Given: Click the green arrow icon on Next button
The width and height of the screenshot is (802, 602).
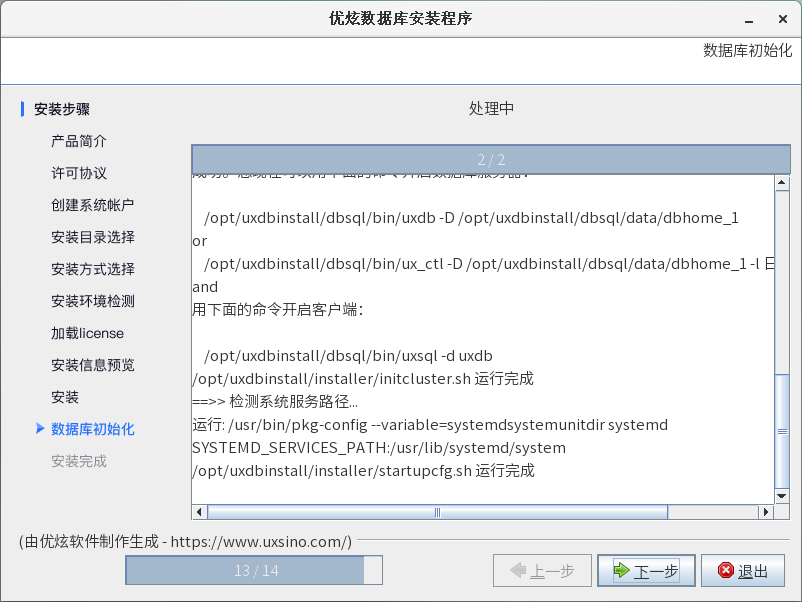Looking at the screenshot, I should click(622, 571).
